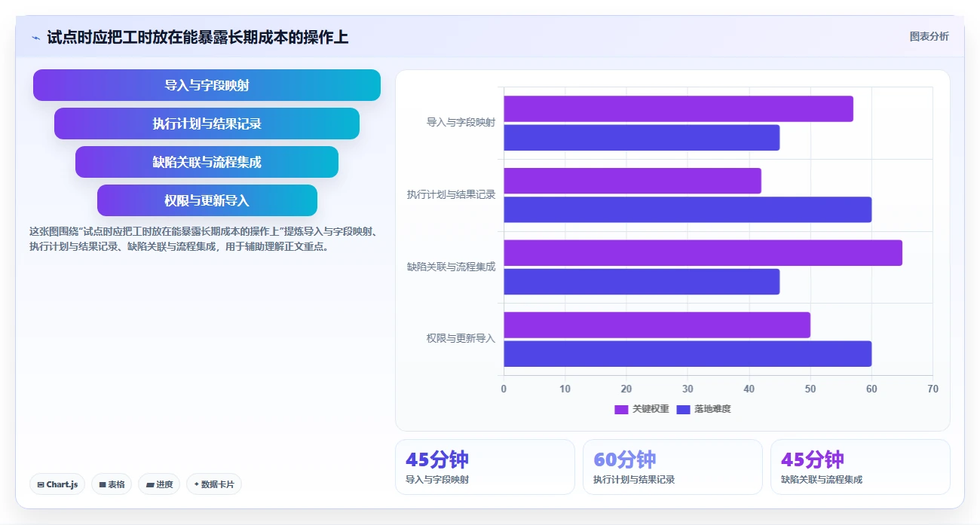Open the 45分钟 缺陷关联与流程集成 data card
Screen dimensions: 980x525
[860, 467]
